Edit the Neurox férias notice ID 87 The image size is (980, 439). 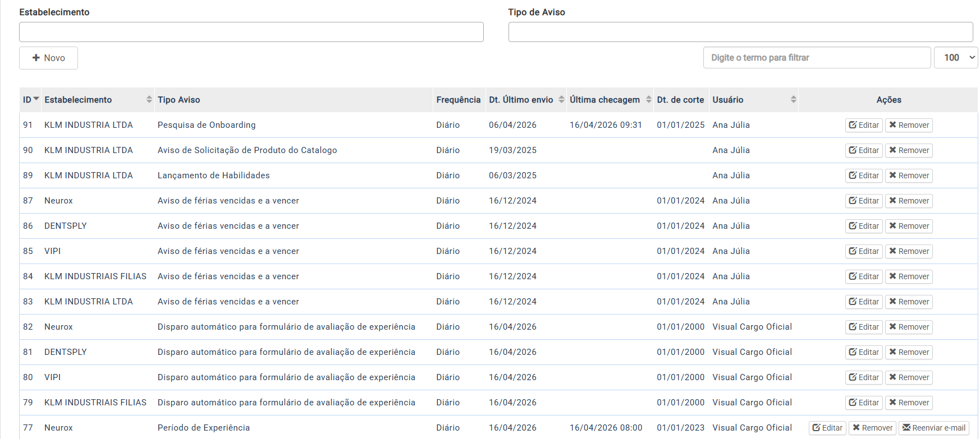tap(863, 201)
